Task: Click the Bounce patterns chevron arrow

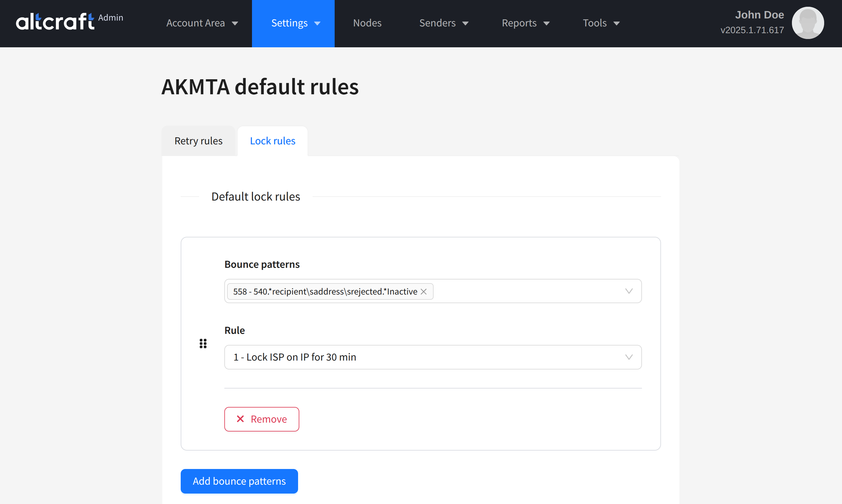Action: click(629, 291)
